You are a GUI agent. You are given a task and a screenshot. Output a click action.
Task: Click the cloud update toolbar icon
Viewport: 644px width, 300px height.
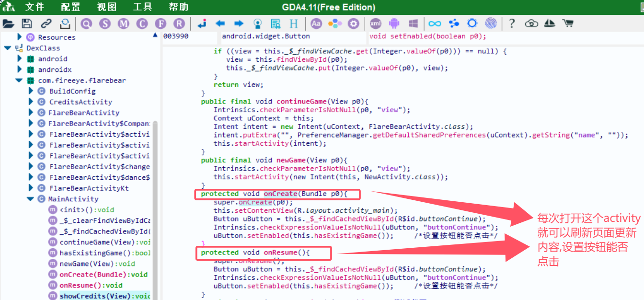coord(531,23)
